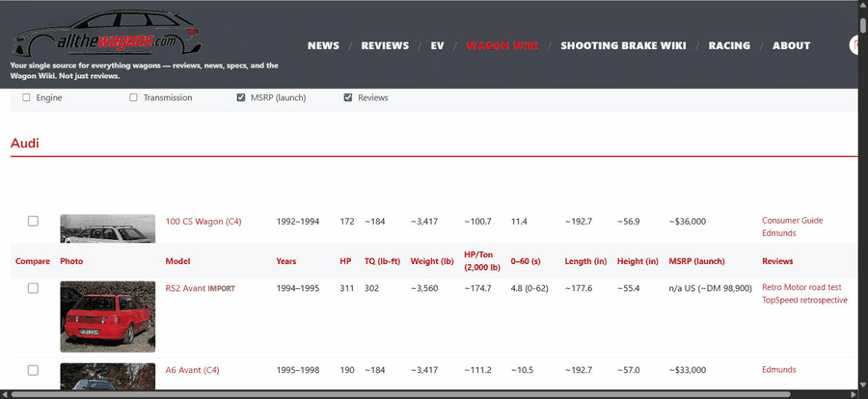Click the red RS2 Avant photo thumbnail
The width and height of the screenshot is (868, 399).
(x=107, y=316)
